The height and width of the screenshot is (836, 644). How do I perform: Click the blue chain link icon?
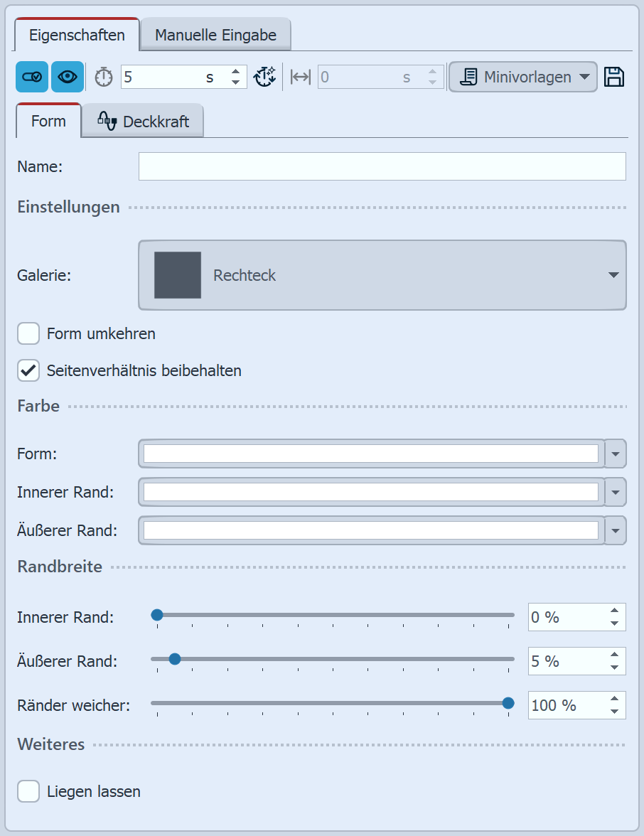click(31, 76)
